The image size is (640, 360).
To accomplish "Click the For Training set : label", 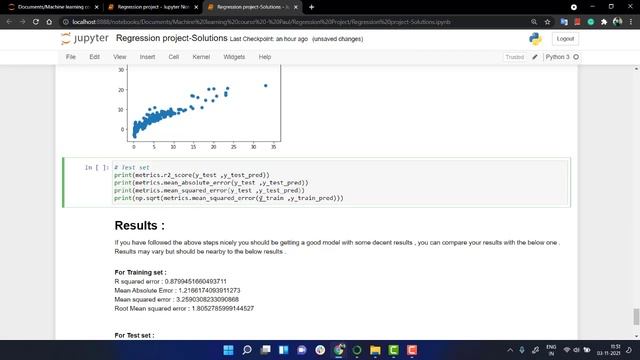I will (x=140, y=272).
